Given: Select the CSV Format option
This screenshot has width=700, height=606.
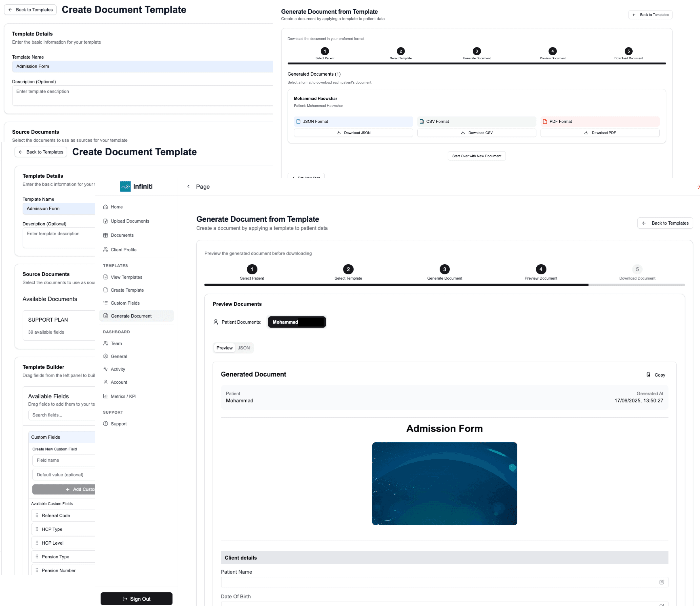Looking at the screenshot, I should coord(476,121).
